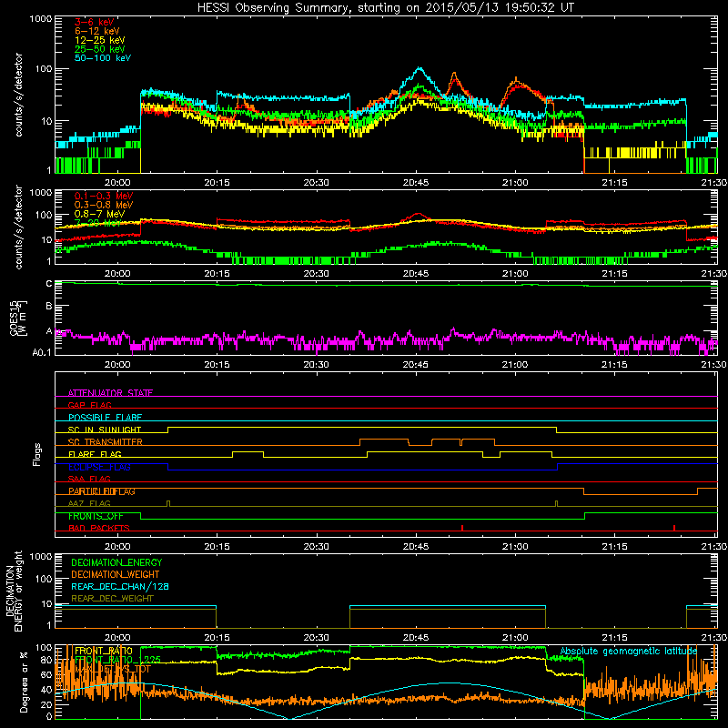Click the Flags panel axis label
The width and height of the screenshot is (728, 728).
tap(37, 454)
